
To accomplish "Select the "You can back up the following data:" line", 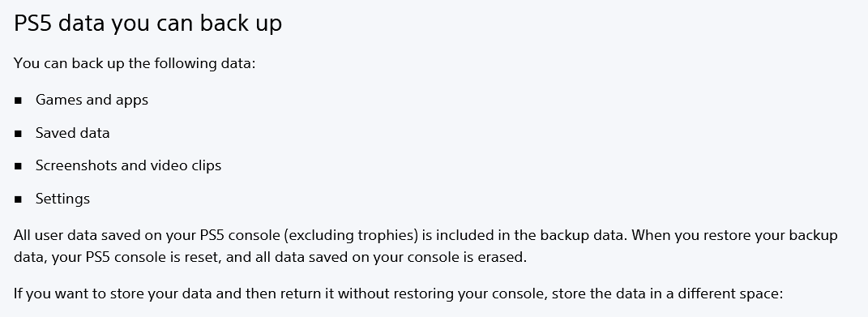I will 135,63.
